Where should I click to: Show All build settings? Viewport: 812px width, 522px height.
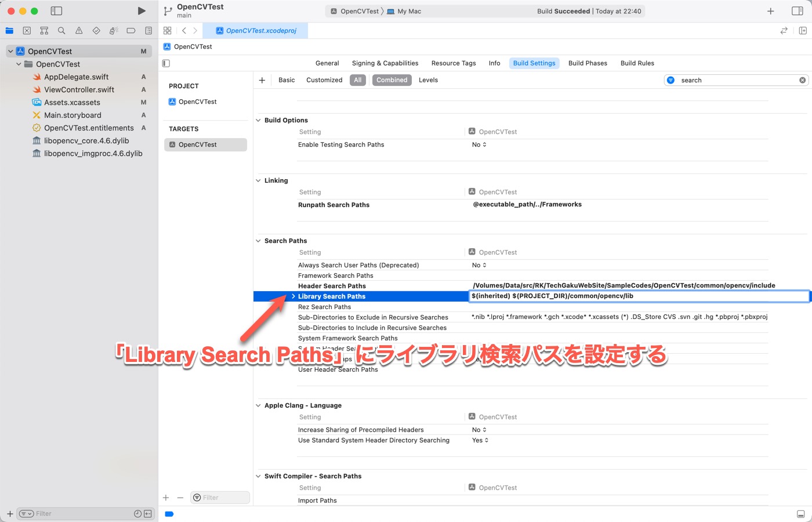358,80
